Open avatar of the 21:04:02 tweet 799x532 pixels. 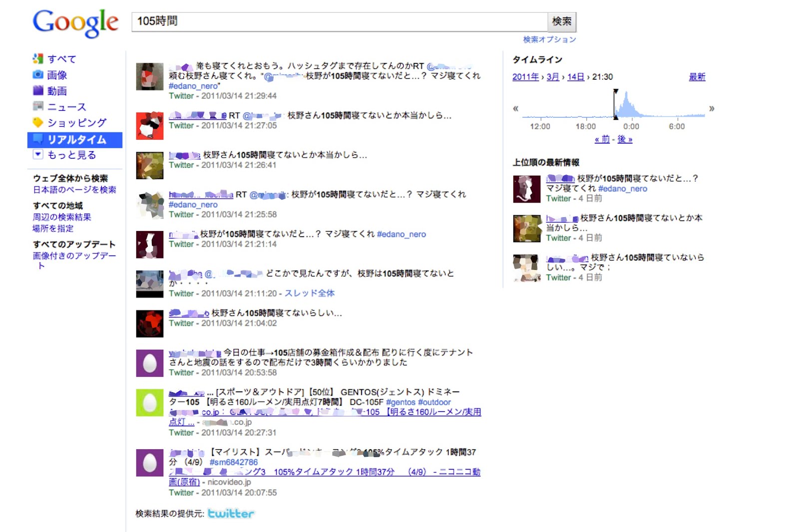coord(150,323)
